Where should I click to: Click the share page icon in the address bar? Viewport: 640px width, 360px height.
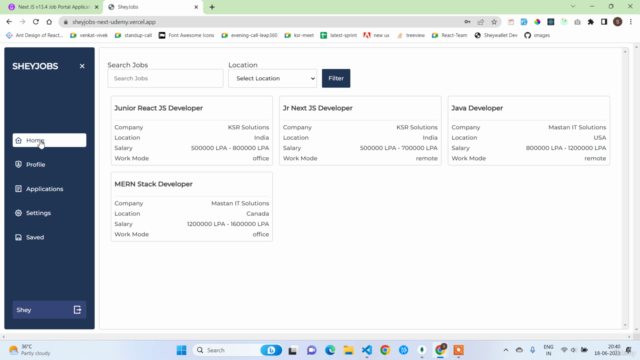tap(481, 22)
